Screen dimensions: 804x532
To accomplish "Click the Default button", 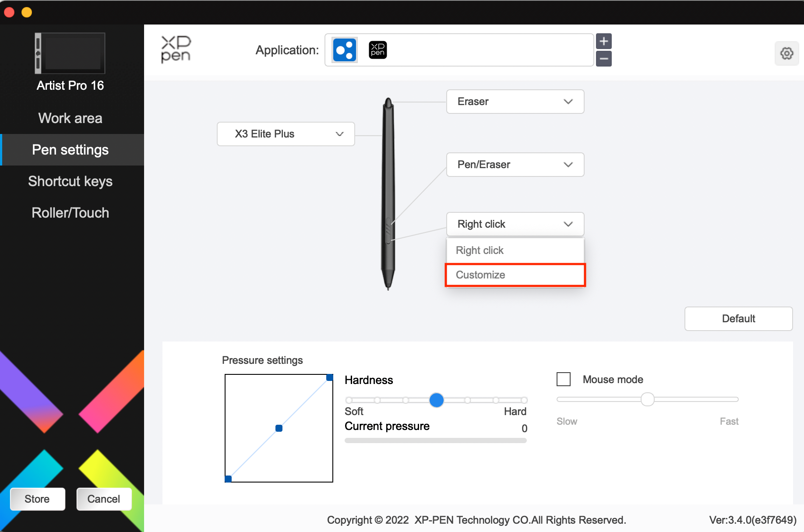I will 738,319.
